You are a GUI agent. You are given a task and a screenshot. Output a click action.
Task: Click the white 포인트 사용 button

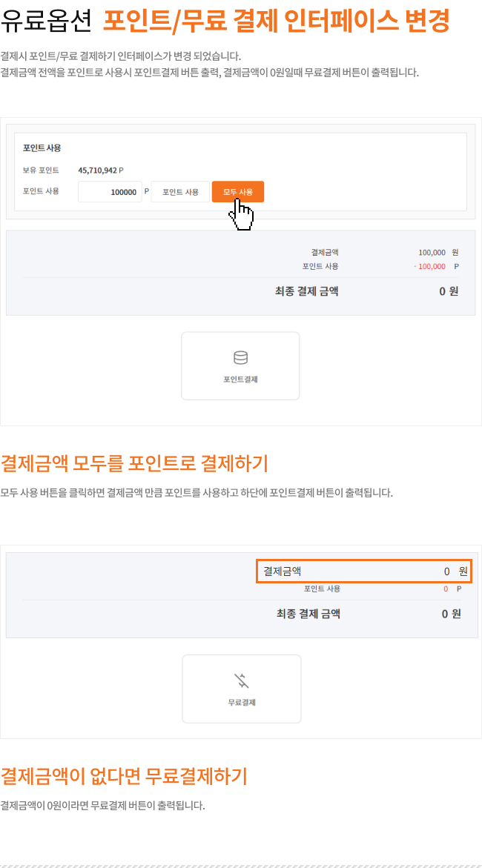[x=181, y=191]
